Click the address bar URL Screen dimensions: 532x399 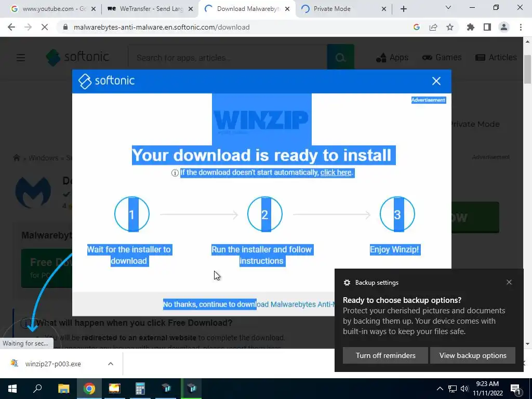pos(162,27)
